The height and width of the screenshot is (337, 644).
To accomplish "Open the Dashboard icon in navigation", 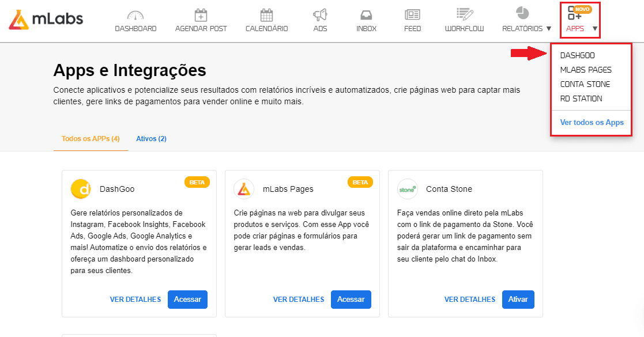I will pyautogui.click(x=135, y=14).
